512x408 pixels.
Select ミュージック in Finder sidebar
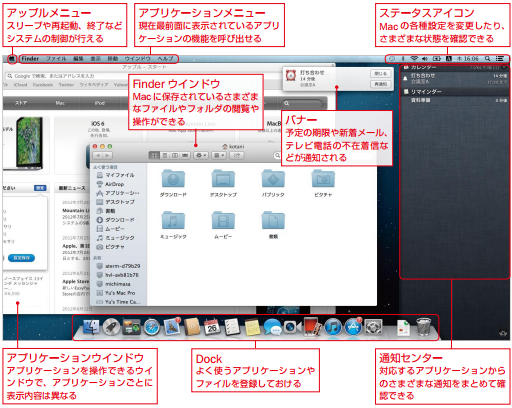pyautogui.click(x=118, y=238)
